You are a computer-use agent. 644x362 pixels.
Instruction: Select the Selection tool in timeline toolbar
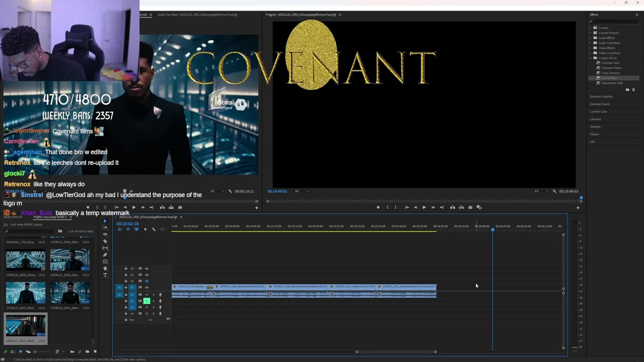105,221
